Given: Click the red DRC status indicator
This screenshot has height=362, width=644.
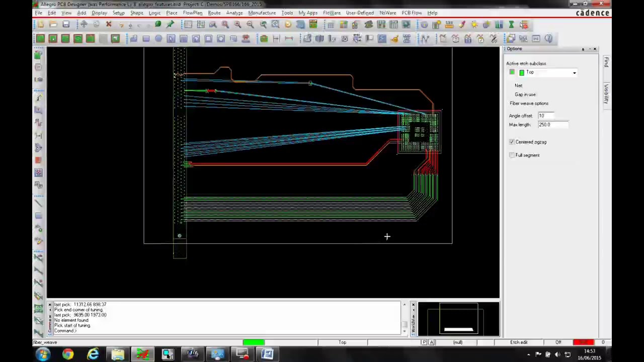Looking at the screenshot, I should click(x=583, y=342).
